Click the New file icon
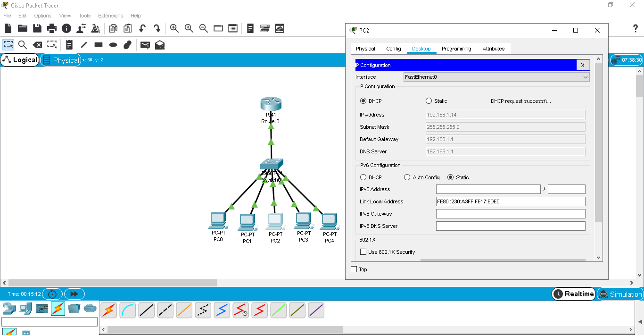Viewport: 644px width, 335px height. 8,28
